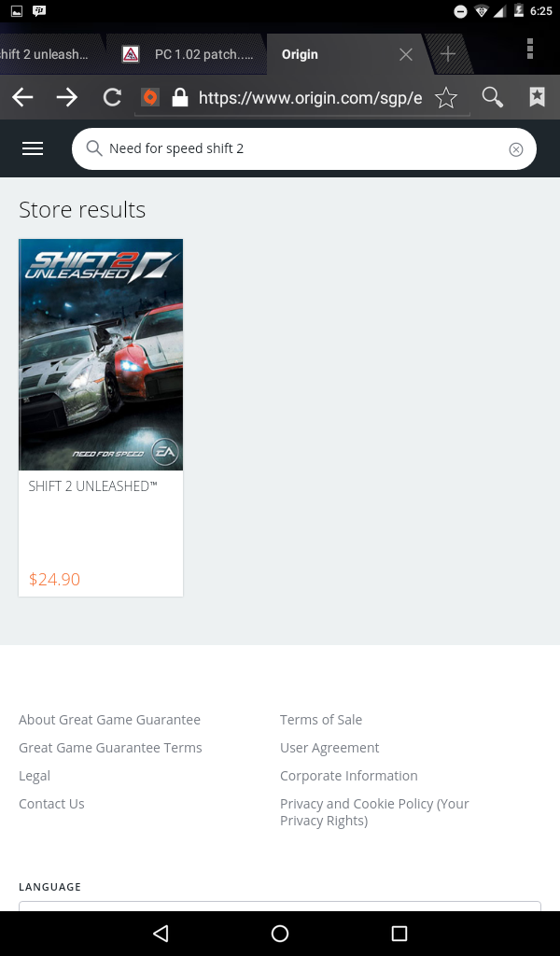Open About Great Game Guarantee link
This screenshot has height=956, width=560.
109,720
